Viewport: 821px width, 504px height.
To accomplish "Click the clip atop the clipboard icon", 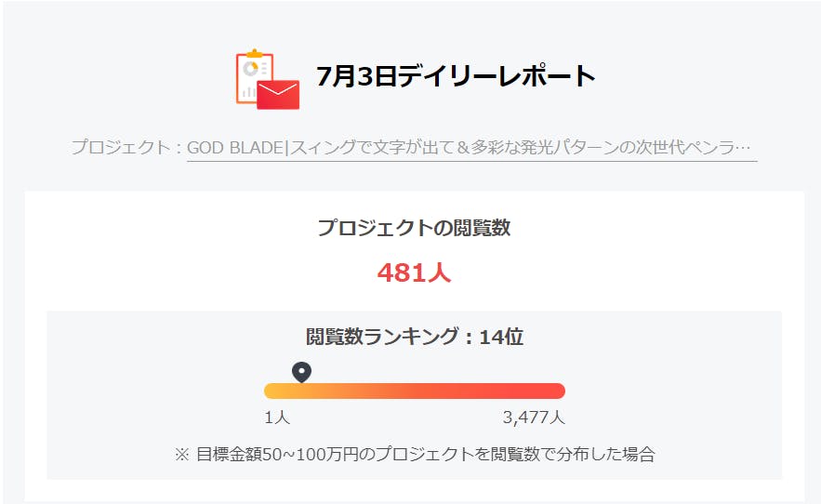I will coord(253,52).
